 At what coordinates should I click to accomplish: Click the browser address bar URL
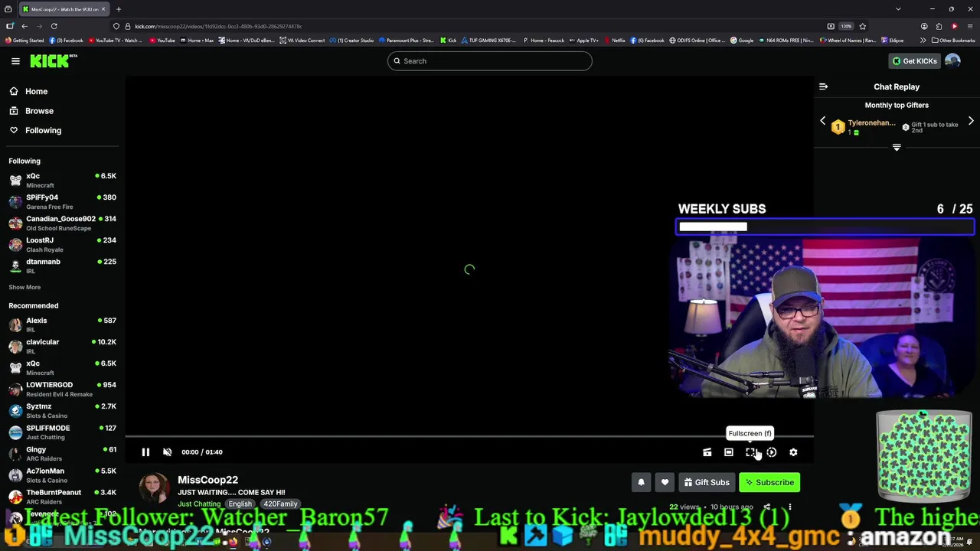218,26
